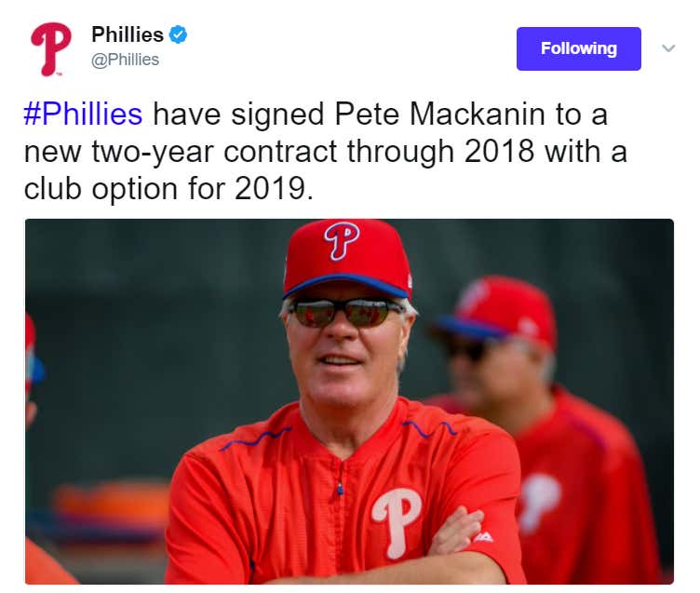700x593 pixels.
Task: Click the P logo on the red cap
Action: click(342, 241)
